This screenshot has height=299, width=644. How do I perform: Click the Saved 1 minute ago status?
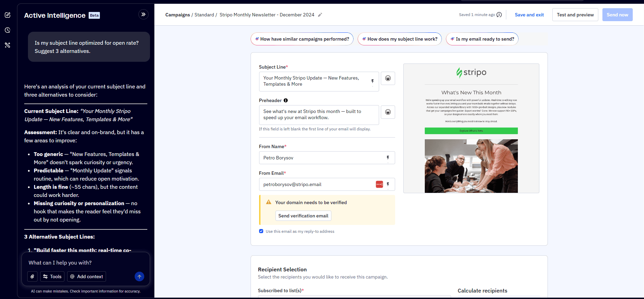477,15
